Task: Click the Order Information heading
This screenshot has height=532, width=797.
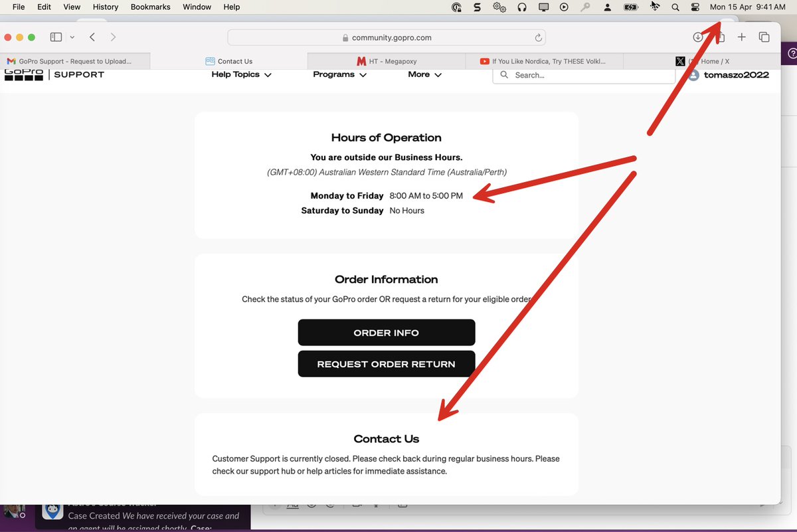Action: 387,280
